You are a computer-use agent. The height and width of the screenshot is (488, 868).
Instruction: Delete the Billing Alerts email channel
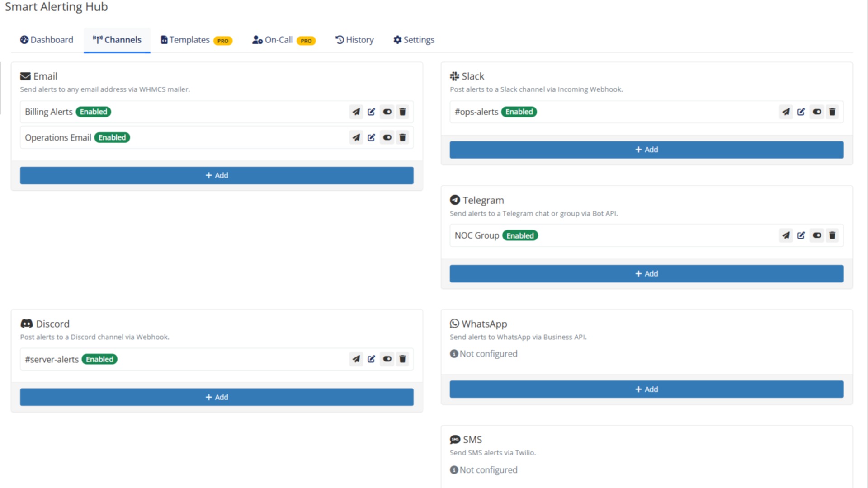[x=402, y=112]
